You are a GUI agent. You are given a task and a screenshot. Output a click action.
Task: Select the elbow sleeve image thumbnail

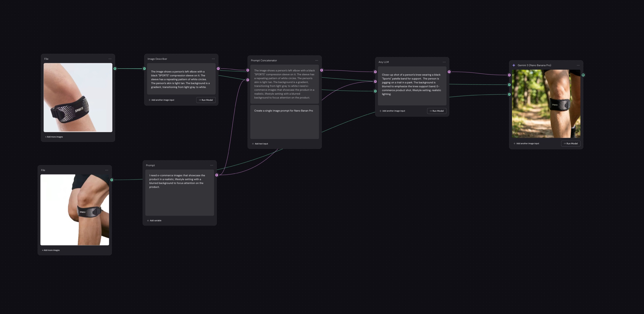(x=78, y=98)
